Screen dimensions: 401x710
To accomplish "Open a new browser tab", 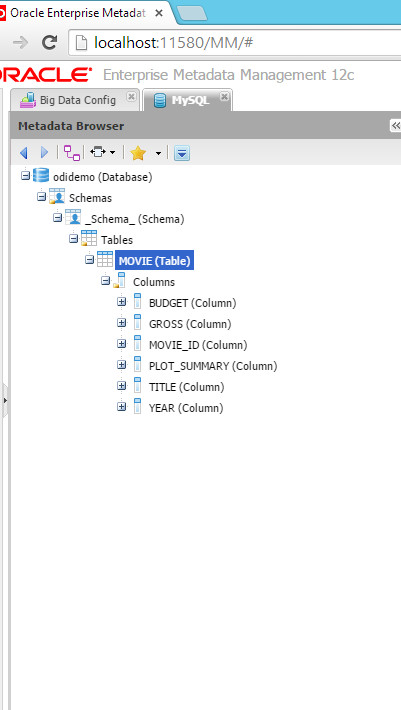I will [x=191, y=13].
